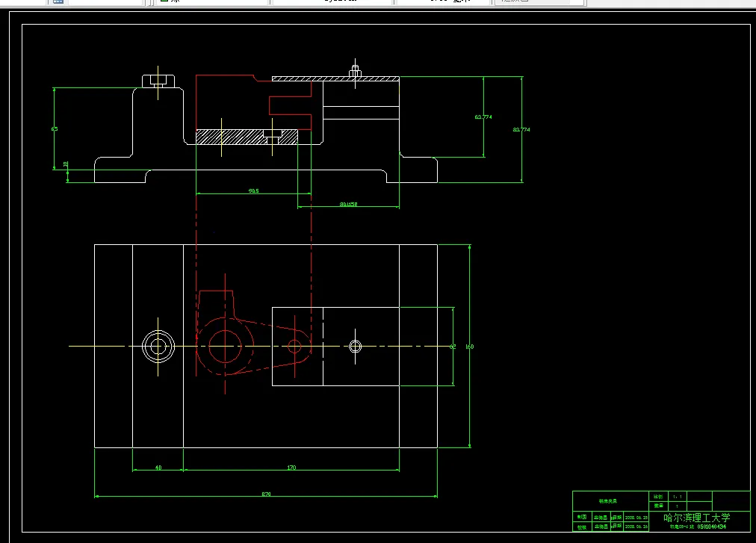
Task: Click the 数量 label cell
Action: pos(659,506)
